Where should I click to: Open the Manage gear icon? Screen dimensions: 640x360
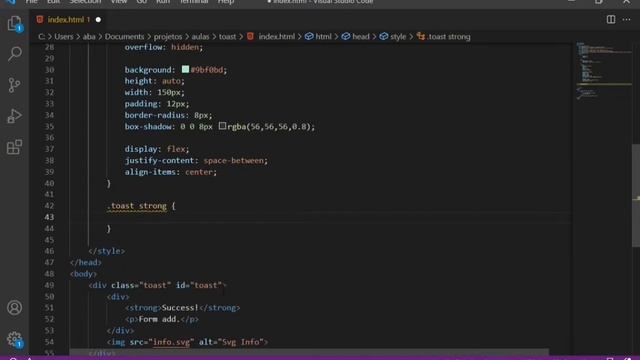14,339
